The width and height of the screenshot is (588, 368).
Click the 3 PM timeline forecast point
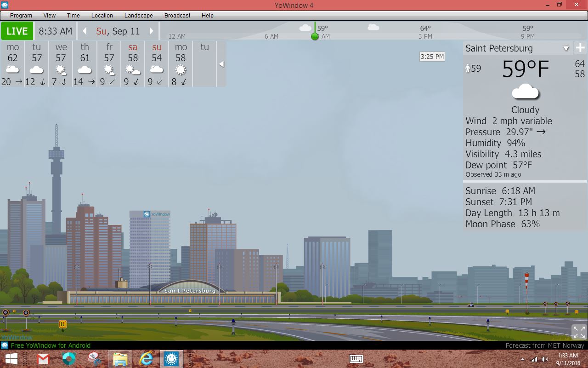tap(425, 32)
